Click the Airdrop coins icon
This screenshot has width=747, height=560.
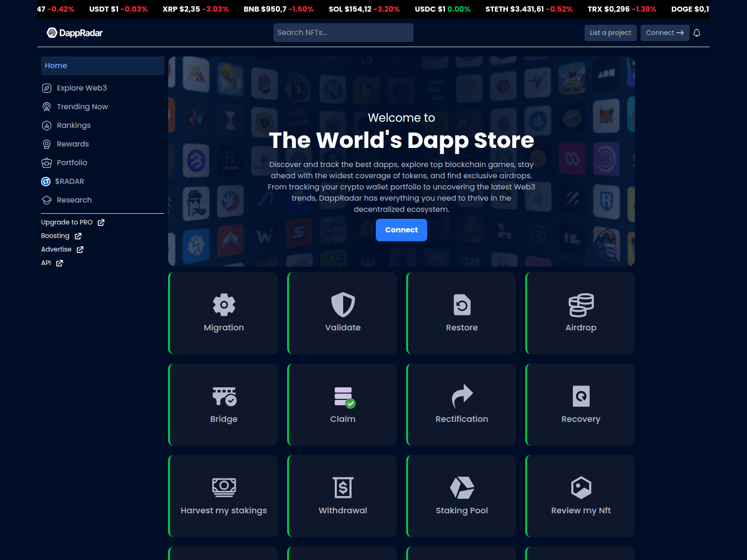point(581,305)
